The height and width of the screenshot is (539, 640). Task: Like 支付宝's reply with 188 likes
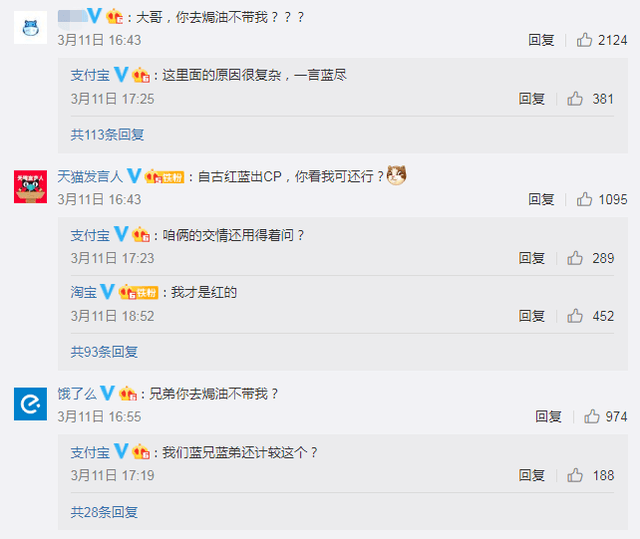pos(575,475)
